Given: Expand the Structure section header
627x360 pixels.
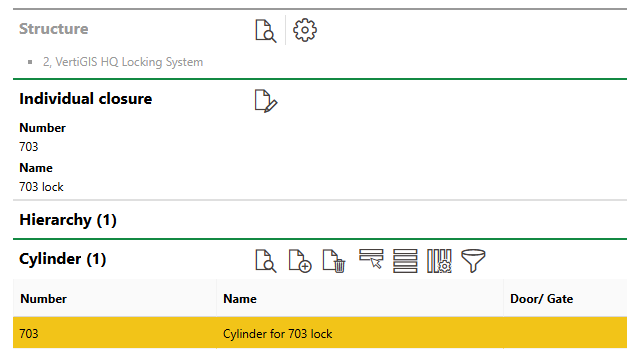Looking at the screenshot, I should click(54, 29).
